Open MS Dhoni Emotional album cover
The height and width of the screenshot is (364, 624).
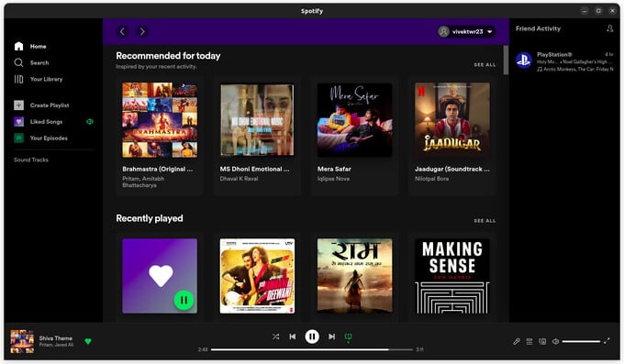coord(257,120)
